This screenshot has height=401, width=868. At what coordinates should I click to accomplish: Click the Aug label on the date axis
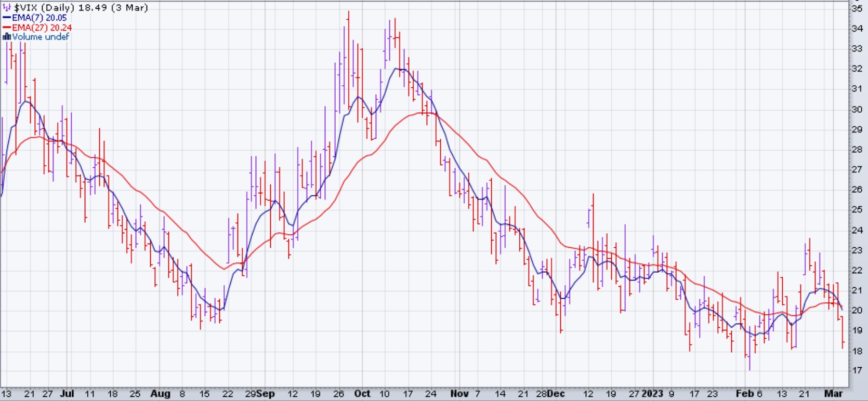click(160, 394)
